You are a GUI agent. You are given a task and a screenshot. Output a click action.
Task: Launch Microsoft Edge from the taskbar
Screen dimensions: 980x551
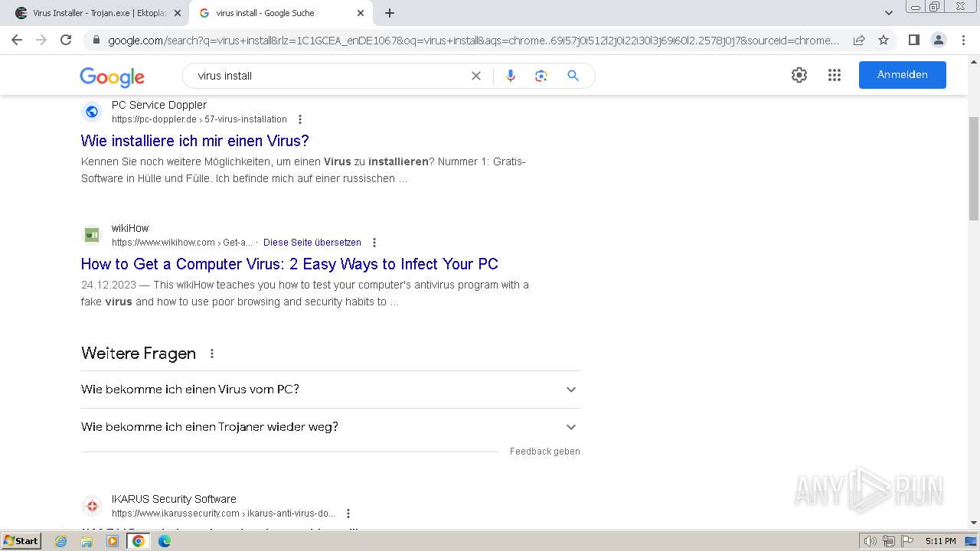coord(165,541)
